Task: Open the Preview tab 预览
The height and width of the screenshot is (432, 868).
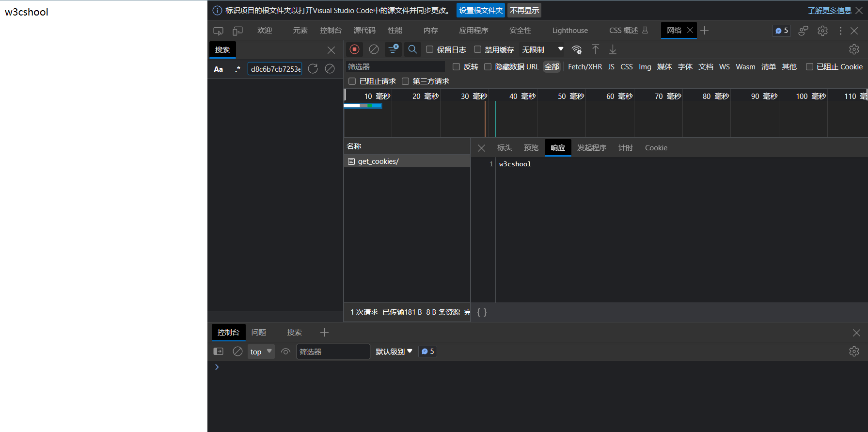Action: pyautogui.click(x=531, y=148)
